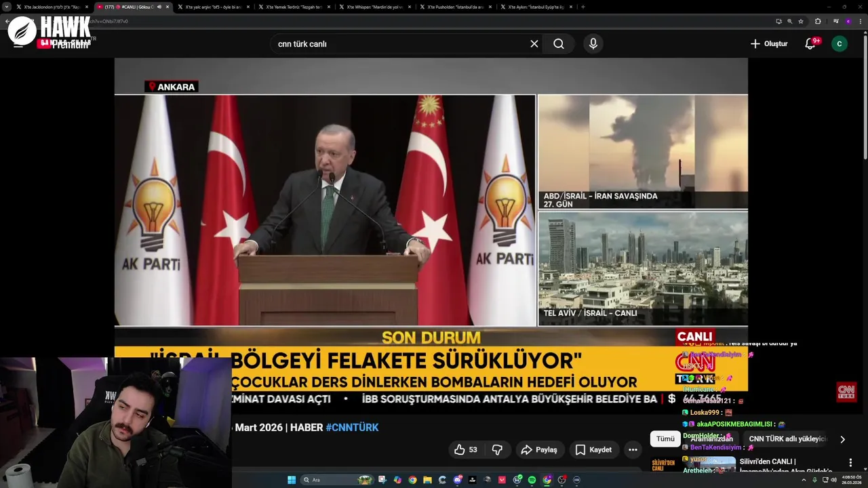Save video with Kaydet button

click(593, 449)
